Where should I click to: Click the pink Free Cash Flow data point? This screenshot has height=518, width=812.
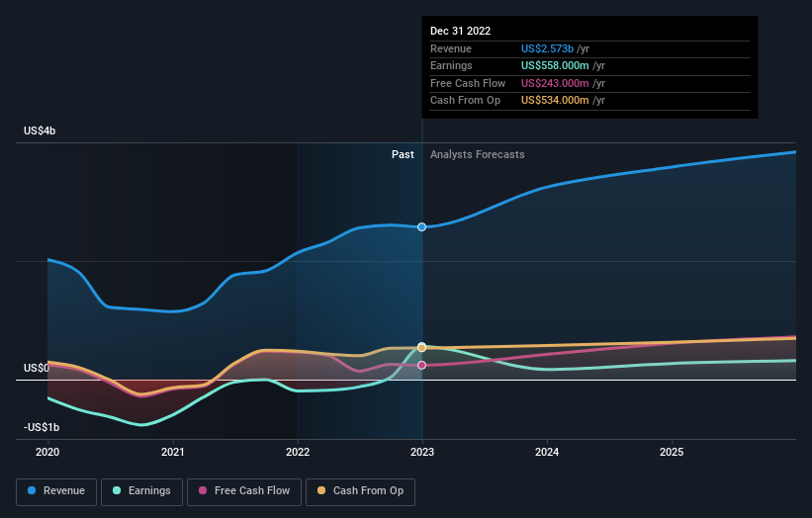click(x=421, y=366)
